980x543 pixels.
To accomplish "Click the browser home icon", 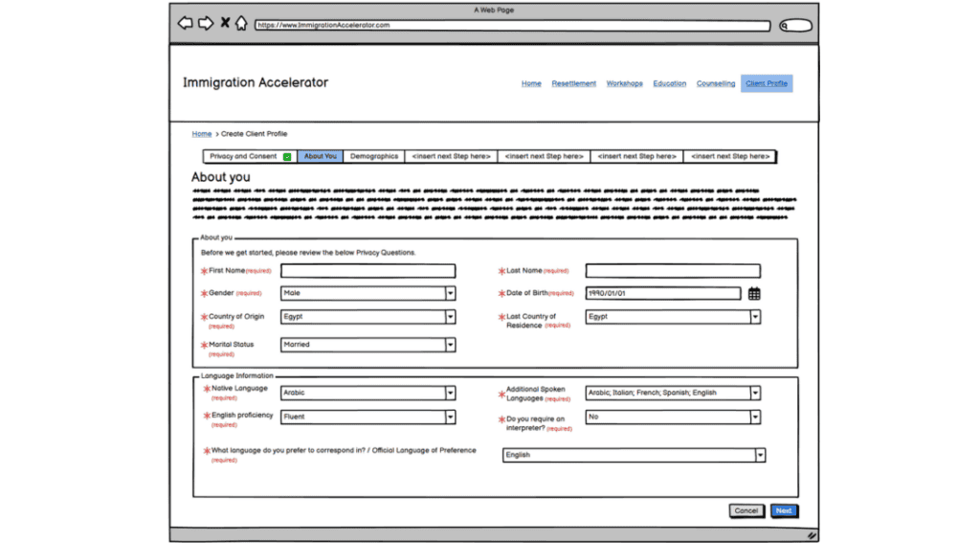I will pyautogui.click(x=241, y=24).
